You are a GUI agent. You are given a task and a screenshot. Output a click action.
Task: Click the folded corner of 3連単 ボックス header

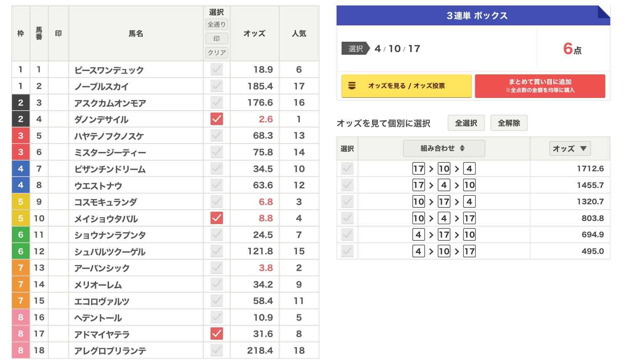coord(603,12)
